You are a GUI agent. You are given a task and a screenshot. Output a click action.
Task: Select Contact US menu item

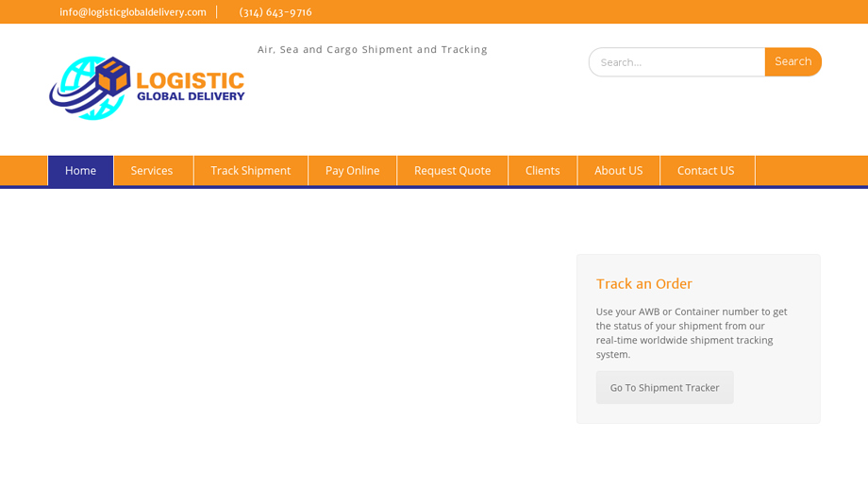pyautogui.click(x=706, y=171)
